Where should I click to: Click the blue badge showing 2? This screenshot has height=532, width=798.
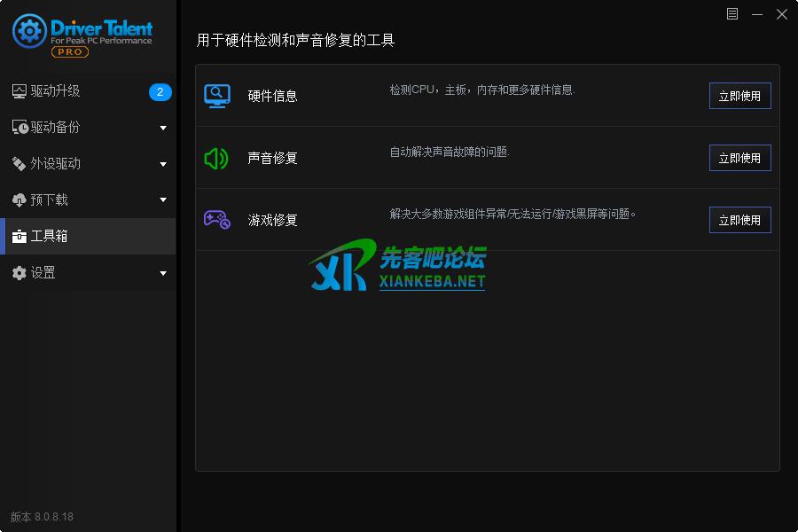[x=160, y=91]
